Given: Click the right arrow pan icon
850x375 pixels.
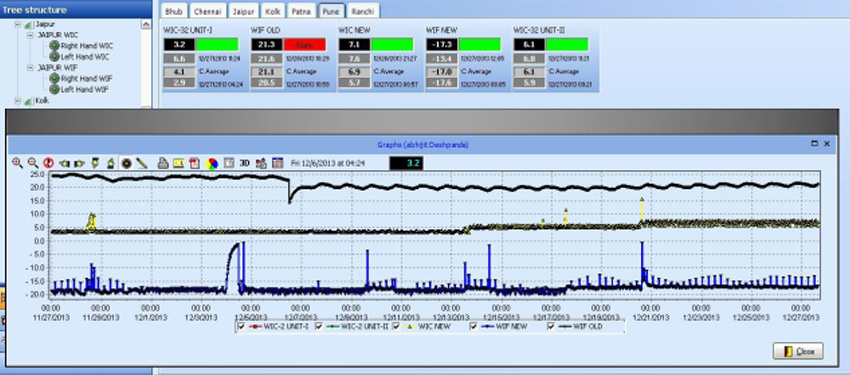Looking at the screenshot, I should 79,163.
